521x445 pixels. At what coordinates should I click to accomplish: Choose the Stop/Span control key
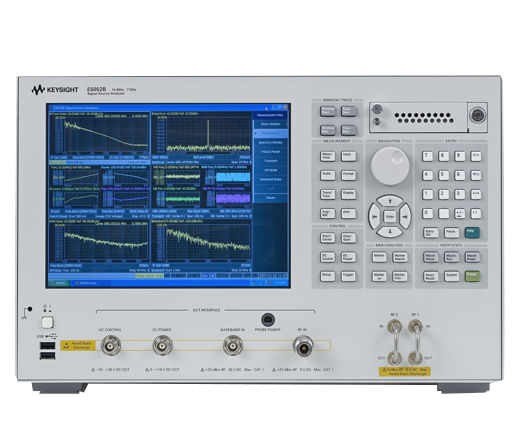(x=349, y=238)
